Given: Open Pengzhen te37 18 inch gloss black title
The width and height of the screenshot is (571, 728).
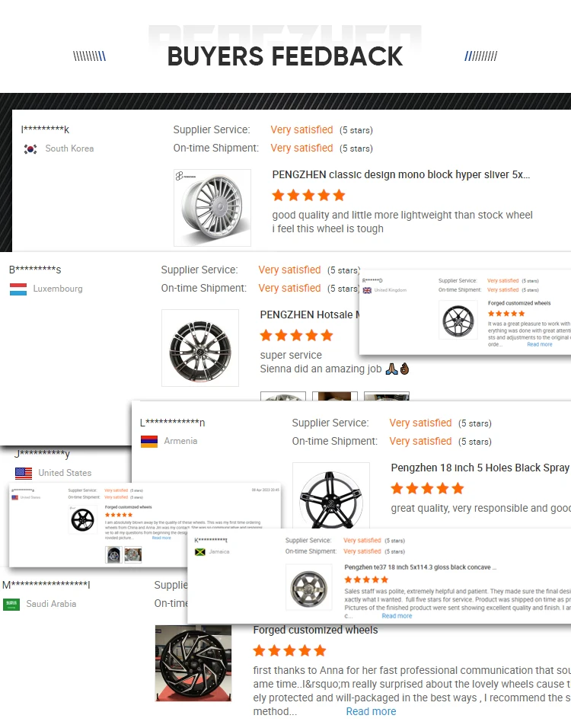Looking at the screenshot, I should (x=420, y=567).
